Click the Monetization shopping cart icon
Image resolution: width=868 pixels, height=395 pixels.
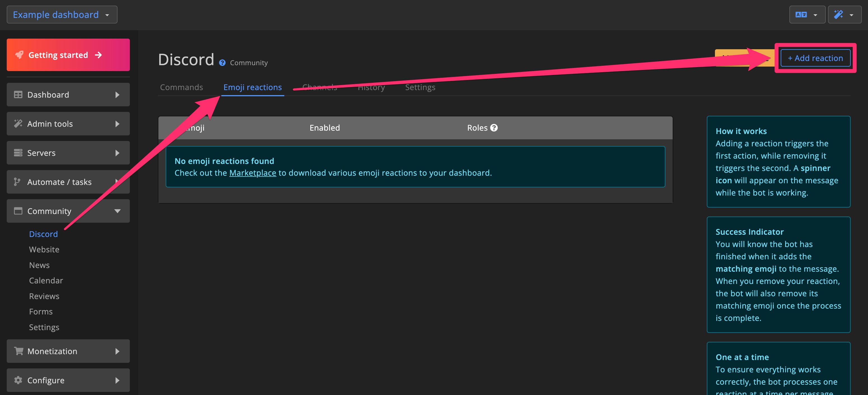(18, 351)
